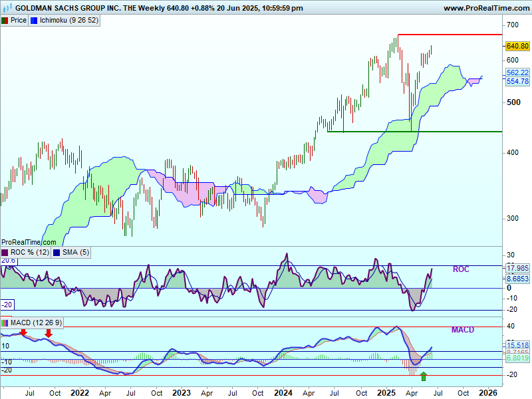Viewport: 532px width, 399px height.
Task: Click the leftmost red down arrow on MACD
Action: [23, 332]
